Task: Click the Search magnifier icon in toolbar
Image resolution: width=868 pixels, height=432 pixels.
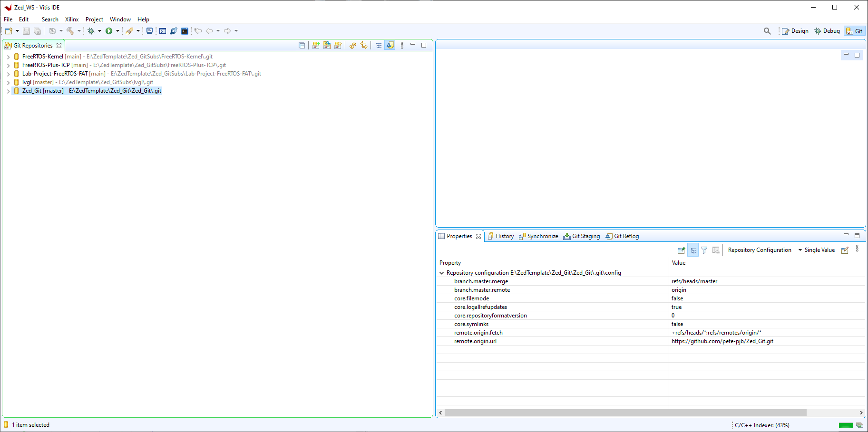Action: pyautogui.click(x=767, y=31)
